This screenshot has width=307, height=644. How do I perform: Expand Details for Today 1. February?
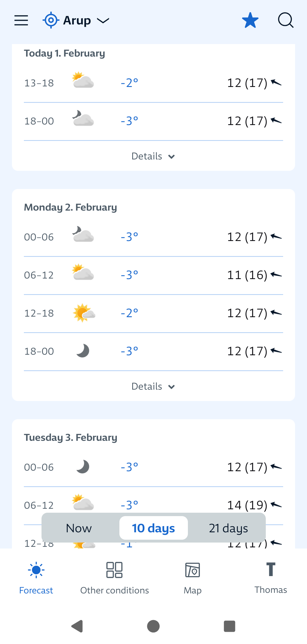click(x=153, y=156)
